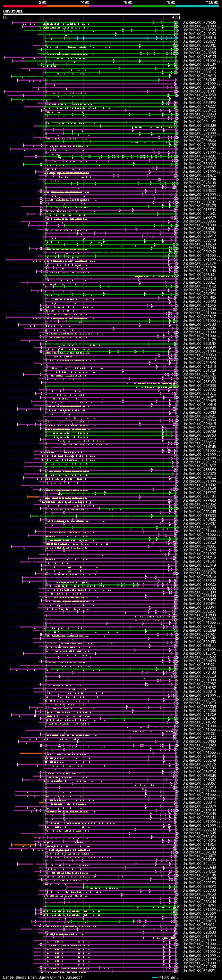Click UniRef100_C9N8X0 label
This screenshot has height=980, width=222.
(x=199, y=141)
